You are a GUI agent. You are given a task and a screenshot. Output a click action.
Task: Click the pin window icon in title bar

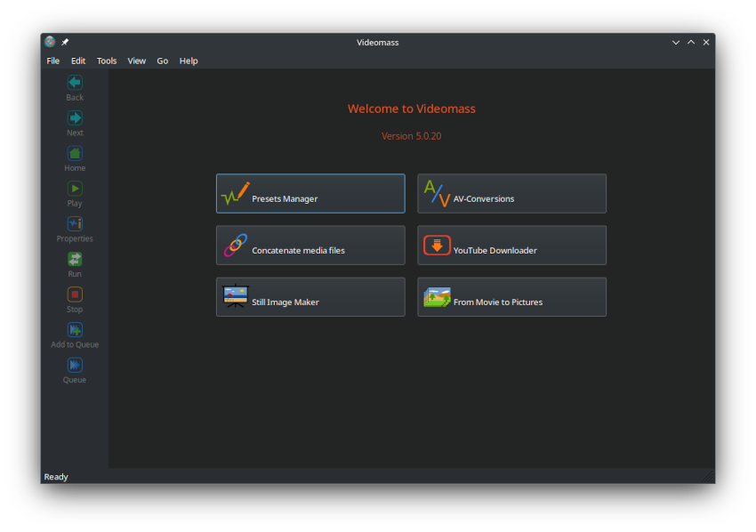(65, 42)
